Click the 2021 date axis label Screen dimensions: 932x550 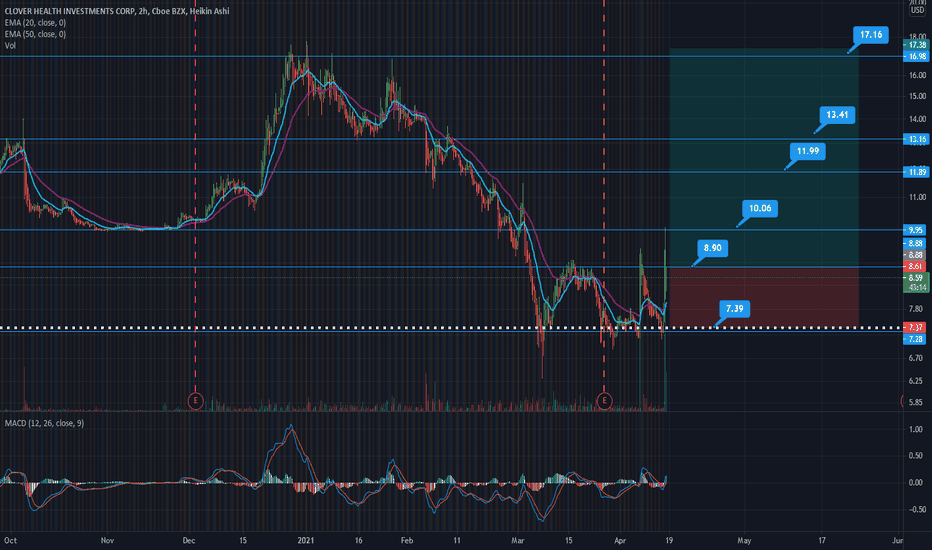click(x=306, y=540)
